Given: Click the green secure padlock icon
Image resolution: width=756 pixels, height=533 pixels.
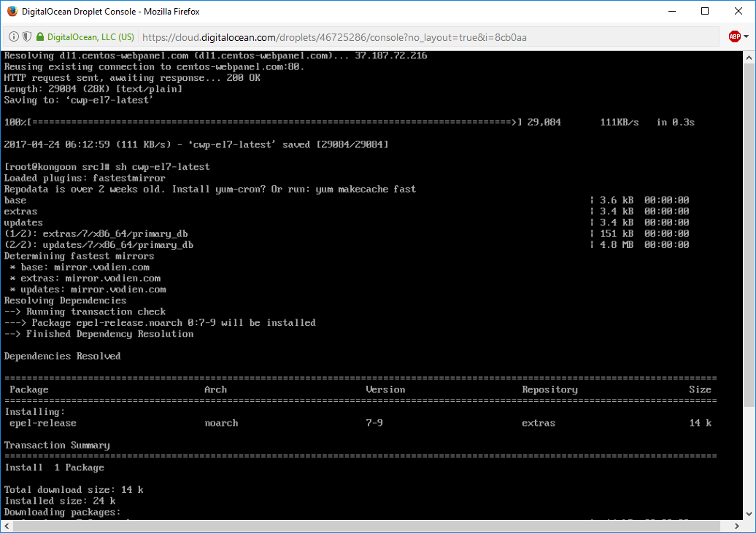Looking at the screenshot, I should coord(40,36).
